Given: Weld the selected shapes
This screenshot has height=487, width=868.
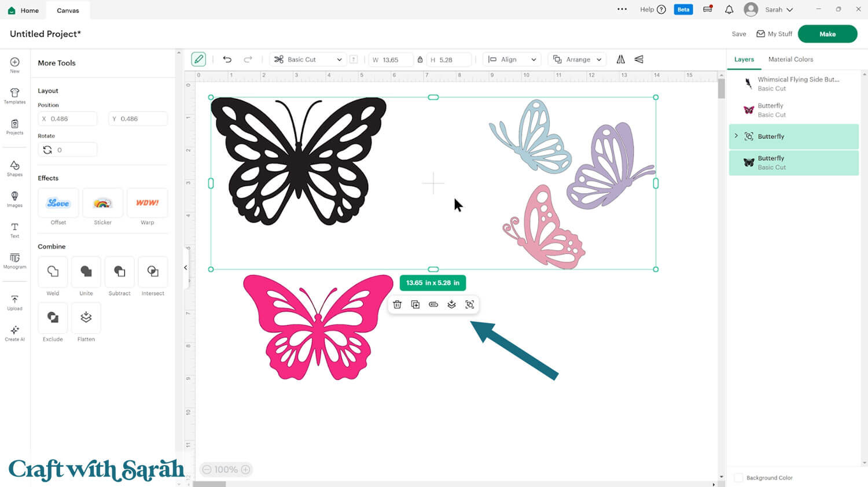Looking at the screenshot, I should click(x=53, y=272).
